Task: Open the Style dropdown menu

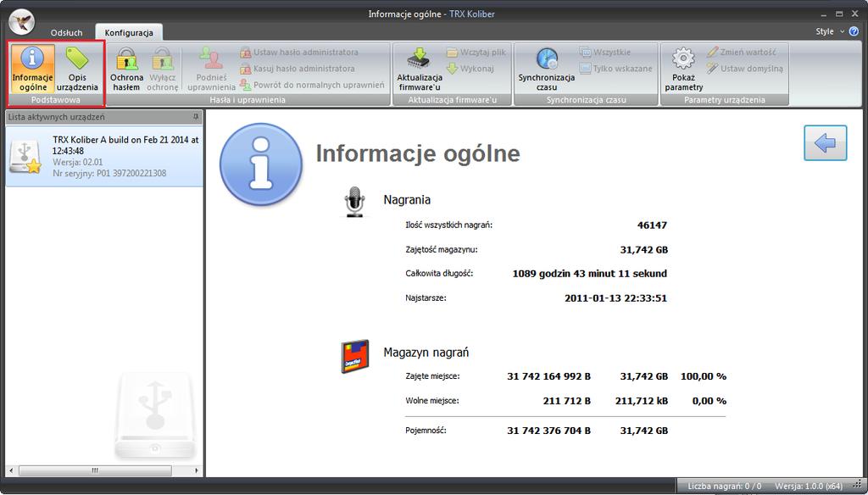Action: click(x=830, y=31)
